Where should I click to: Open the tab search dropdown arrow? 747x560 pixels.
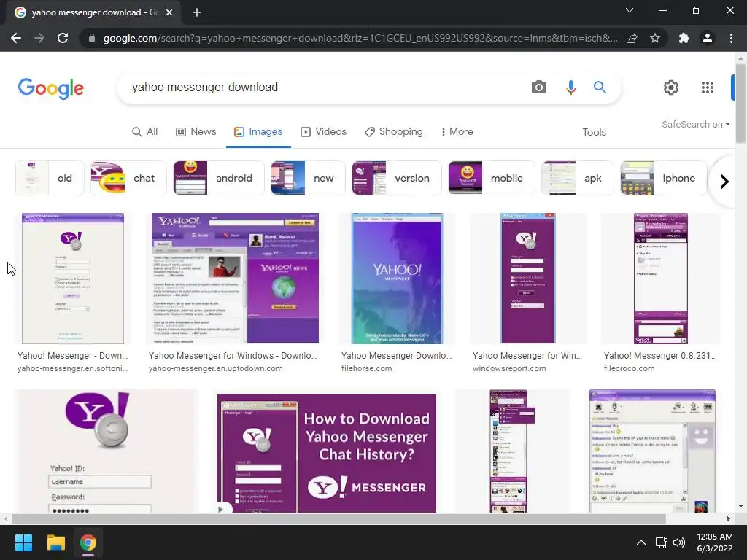pos(630,10)
